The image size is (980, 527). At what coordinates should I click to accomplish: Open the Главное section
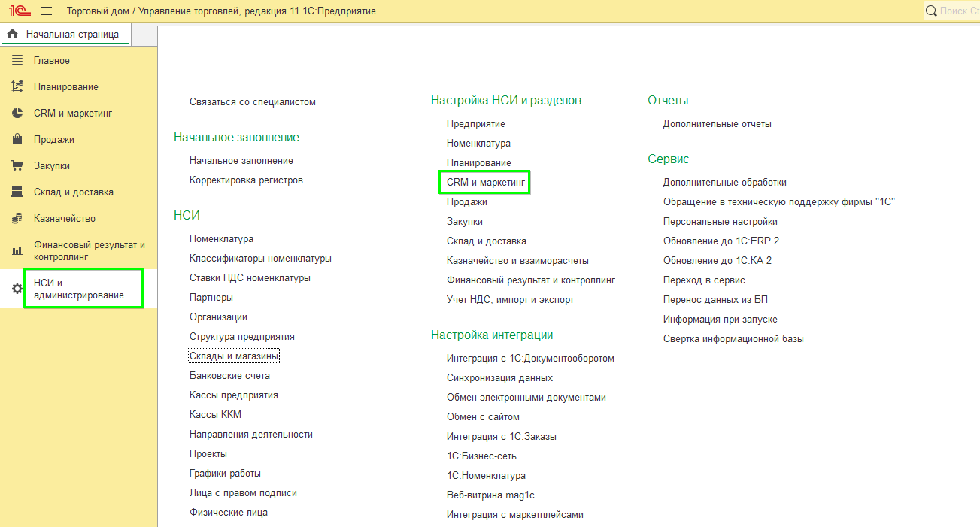pos(52,60)
